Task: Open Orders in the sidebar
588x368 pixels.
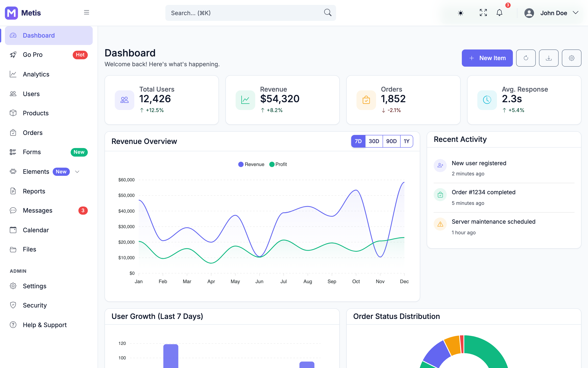Action: (49, 133)
